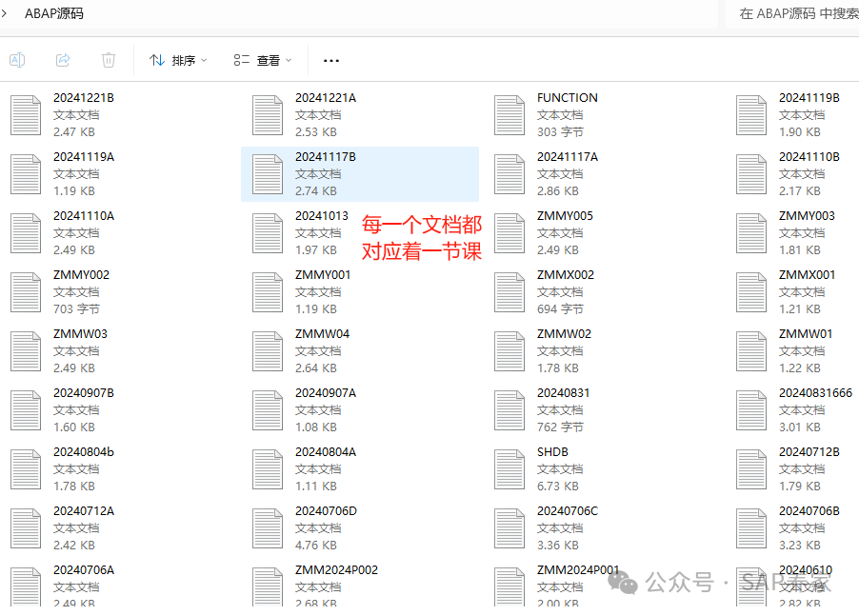The height and width of the screenshot is (616, 859).
Task: Click the file name 20240706A
Action: (84, 570)
